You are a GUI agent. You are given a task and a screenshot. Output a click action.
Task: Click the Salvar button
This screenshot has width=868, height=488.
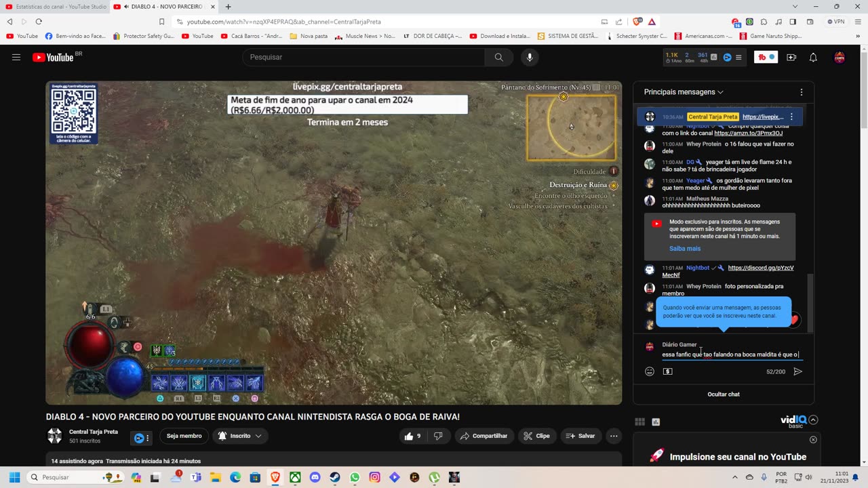point(580,436)
